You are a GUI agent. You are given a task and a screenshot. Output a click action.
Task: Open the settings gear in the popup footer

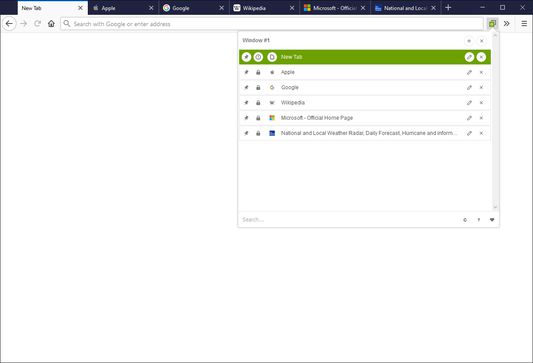[465, 220]
